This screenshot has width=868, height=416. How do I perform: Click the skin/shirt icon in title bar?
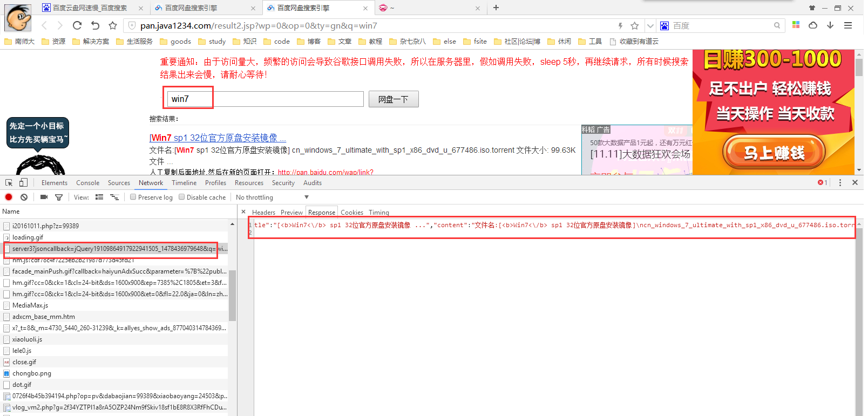(812, 8)
